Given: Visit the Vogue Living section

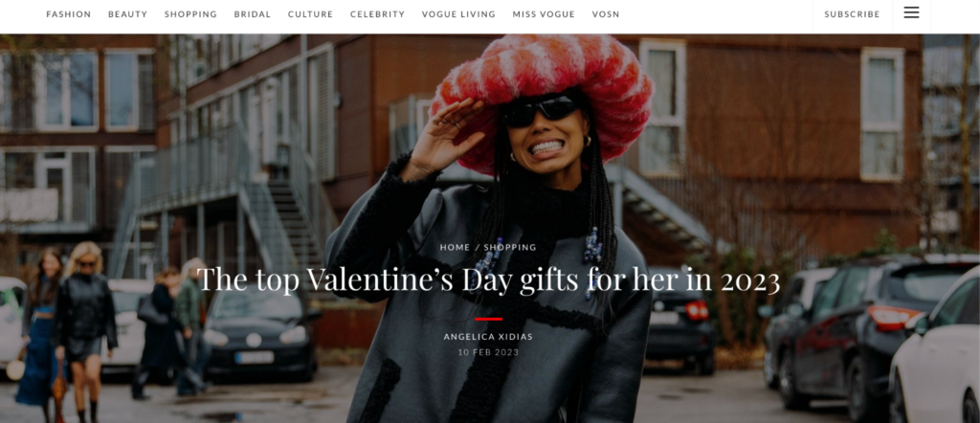Looking at the screenshot, I should [458, 13].
